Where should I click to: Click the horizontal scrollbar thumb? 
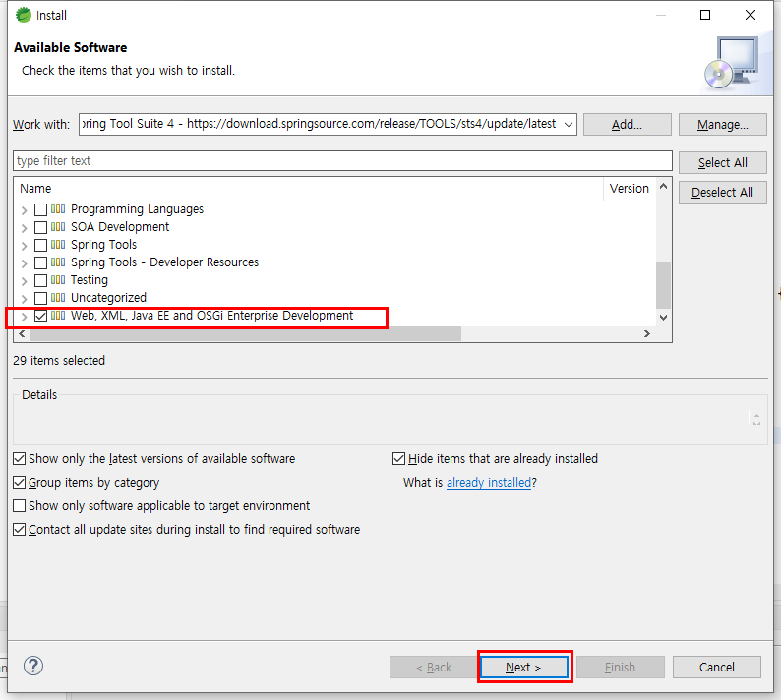tap(246, 333)
